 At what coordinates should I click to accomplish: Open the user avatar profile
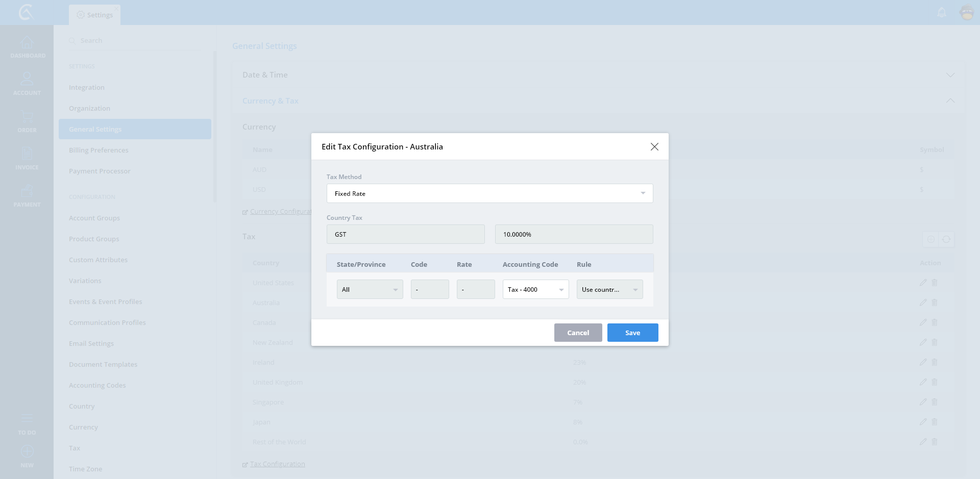(967, 12)
